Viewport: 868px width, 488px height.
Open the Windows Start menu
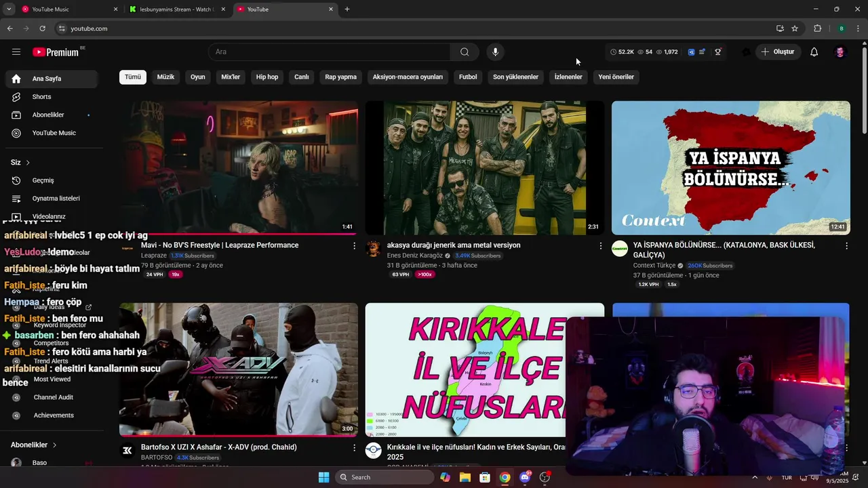(323, 477)
